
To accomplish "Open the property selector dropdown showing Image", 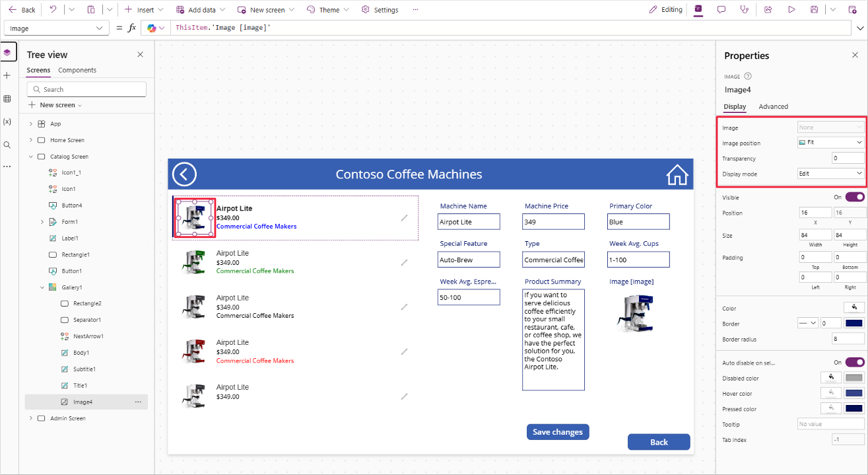I will [x=57, y=28].
